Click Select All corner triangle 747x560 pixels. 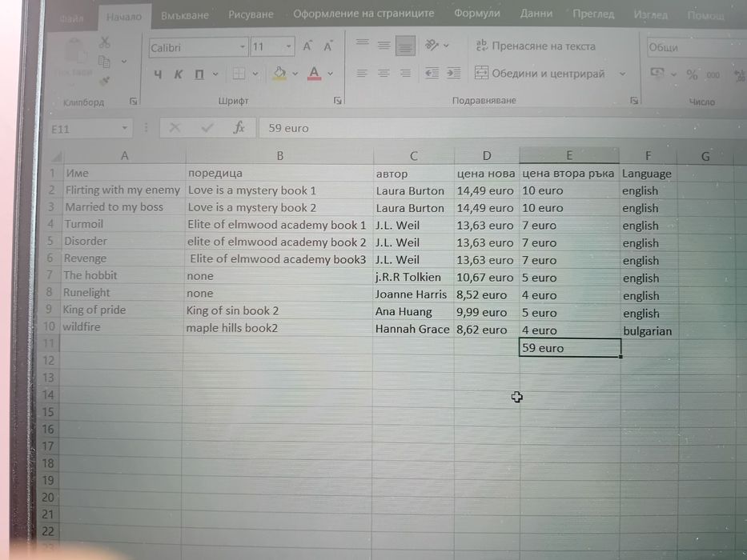56,157
